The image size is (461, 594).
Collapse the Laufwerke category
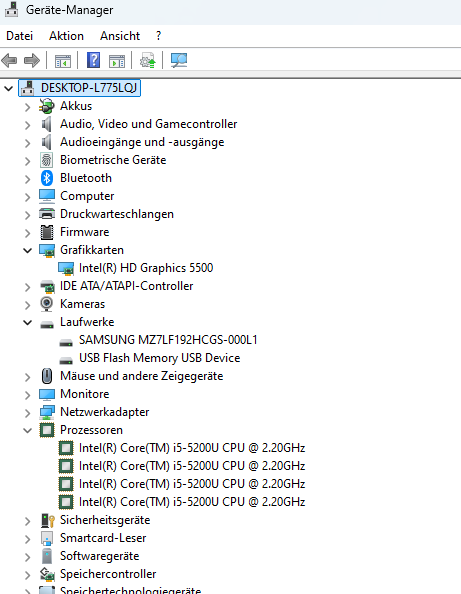coord(28,322)
